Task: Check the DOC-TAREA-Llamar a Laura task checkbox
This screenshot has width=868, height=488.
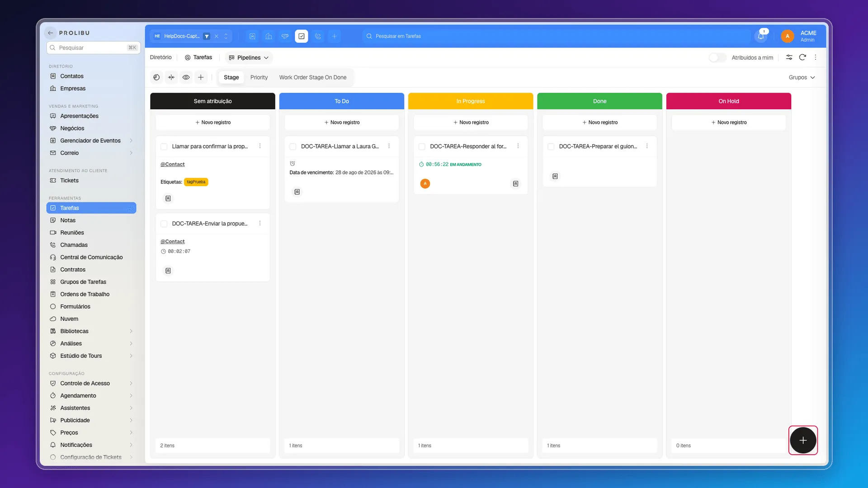Action: pyautogui.click(x=293, y=146)
